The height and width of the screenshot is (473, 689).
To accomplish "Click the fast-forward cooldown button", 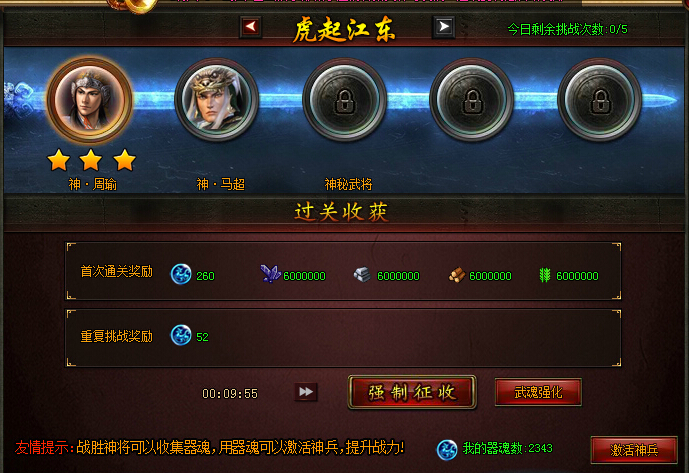I will [x=306, y=392].
